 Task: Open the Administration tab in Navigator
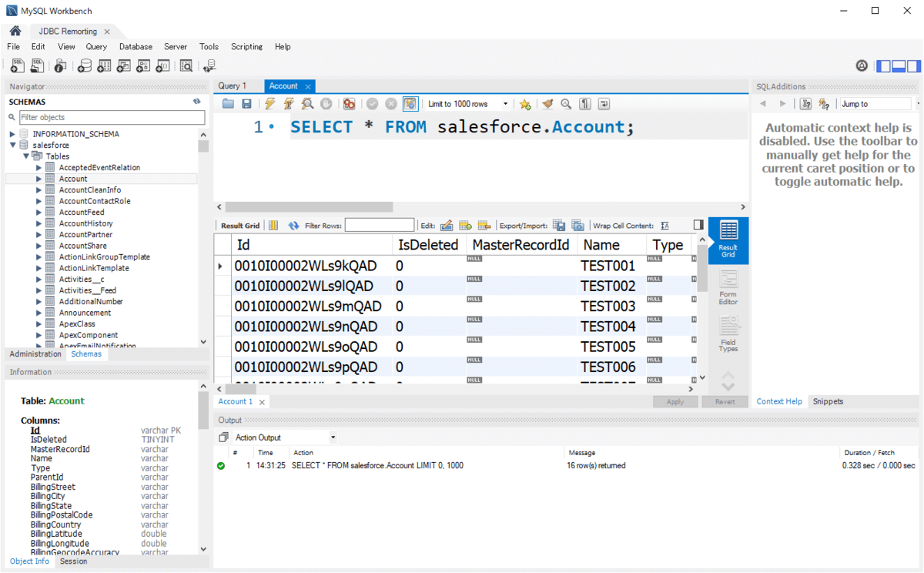[35, 354]
